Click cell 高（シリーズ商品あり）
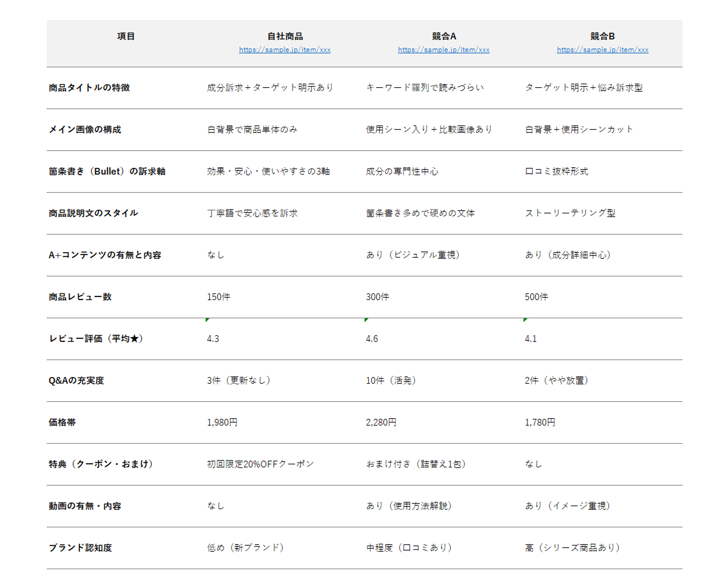This screenshot has width=728, height=588. tap(573, 548)
